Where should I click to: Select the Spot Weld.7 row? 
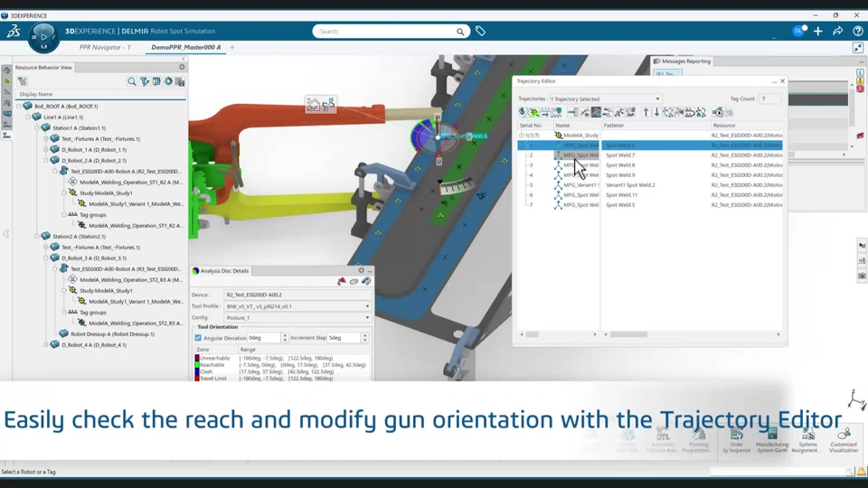coord(650,155)
